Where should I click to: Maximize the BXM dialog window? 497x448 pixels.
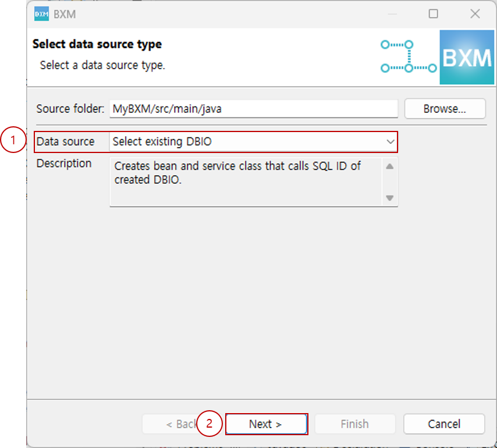(433, 13)
